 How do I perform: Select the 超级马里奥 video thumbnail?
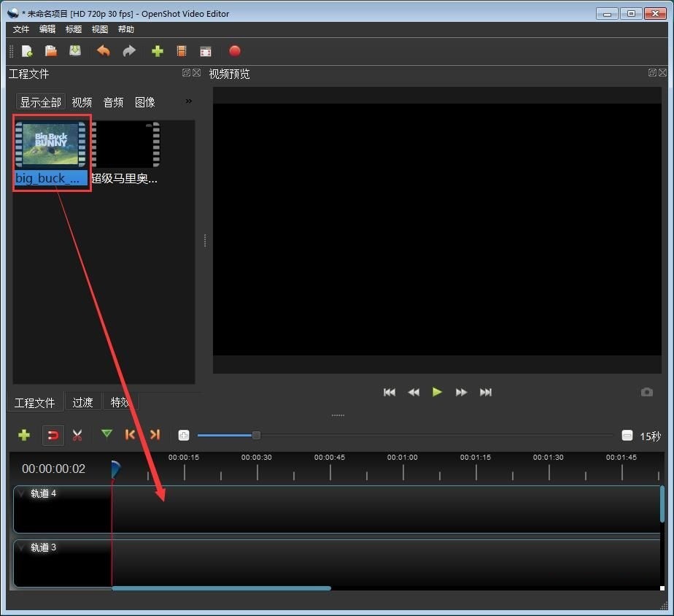(125, 144)
